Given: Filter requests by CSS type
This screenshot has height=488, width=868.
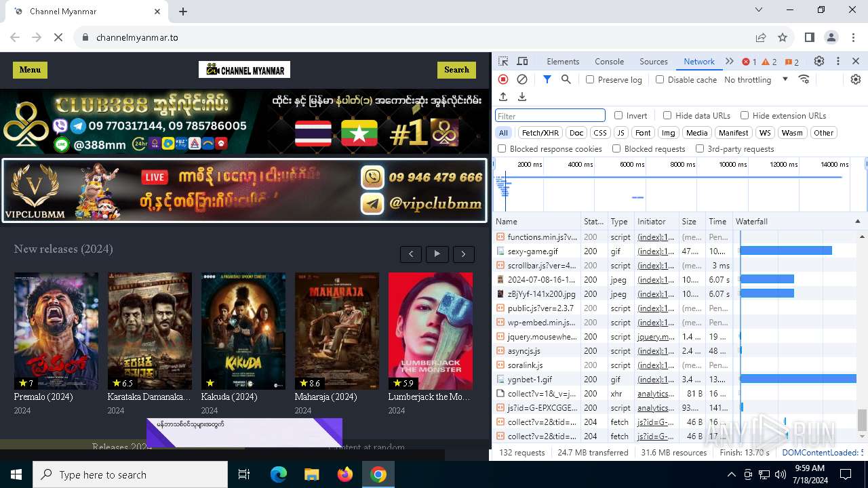Looking at the screenshot, I should [599, 133].
